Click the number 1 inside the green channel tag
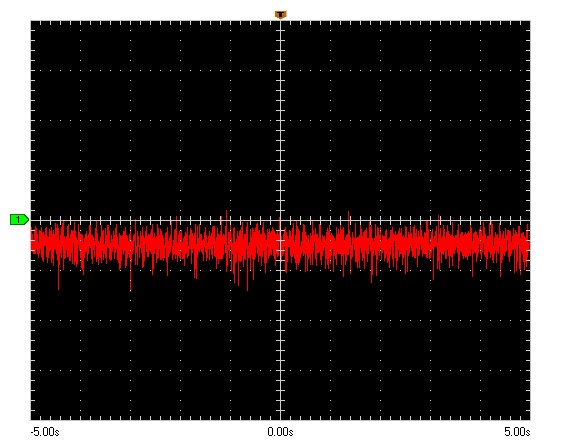Image resolution: width=561 pixels, height=441 pixels. (x=18, y=220)
